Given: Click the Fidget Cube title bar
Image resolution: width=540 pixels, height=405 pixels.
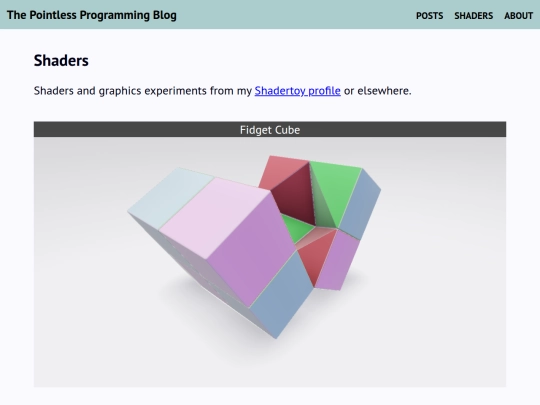Looking at the screenshot, I should (x=270, y=129).
